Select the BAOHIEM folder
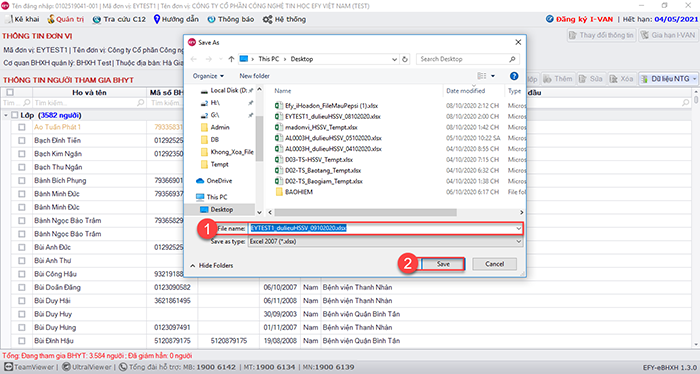700x374 pixels. tap(294, 192)
